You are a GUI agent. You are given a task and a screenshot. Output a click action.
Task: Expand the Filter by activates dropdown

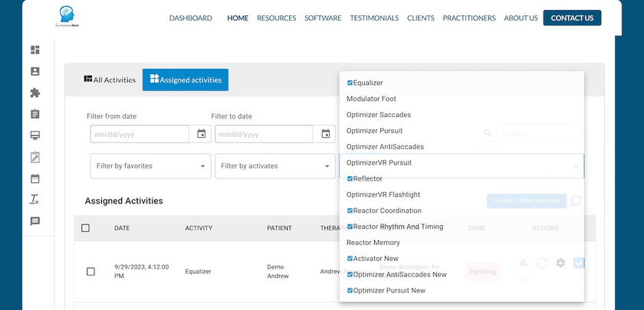tap(275, 166)
